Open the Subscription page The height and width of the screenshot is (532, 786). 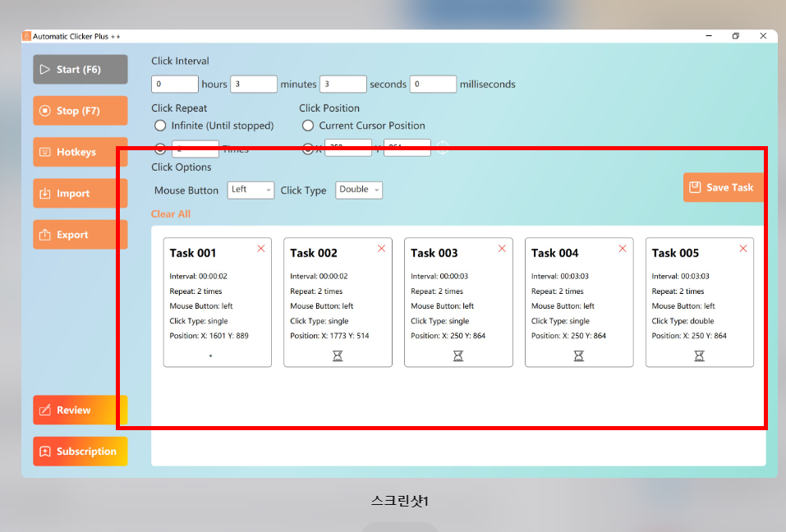pos(80,452)
